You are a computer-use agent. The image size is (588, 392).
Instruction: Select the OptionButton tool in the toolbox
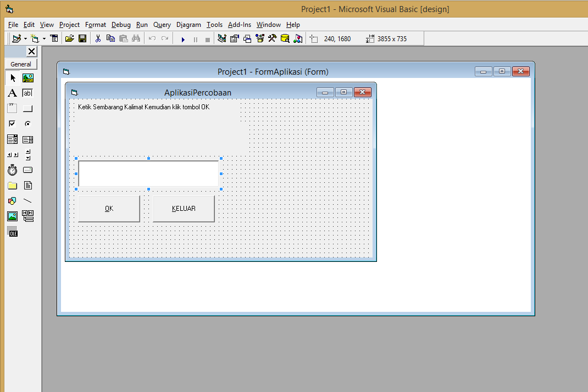(x=27, y=123)
